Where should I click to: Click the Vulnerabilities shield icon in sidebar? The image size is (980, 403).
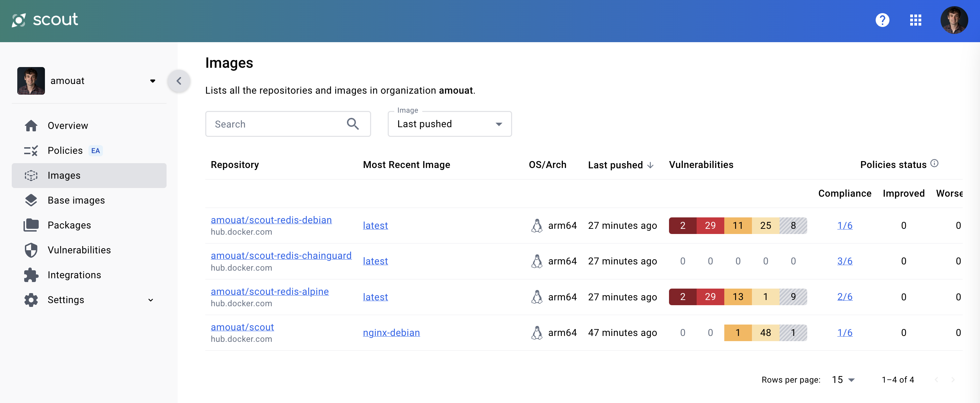pos(31,250)
